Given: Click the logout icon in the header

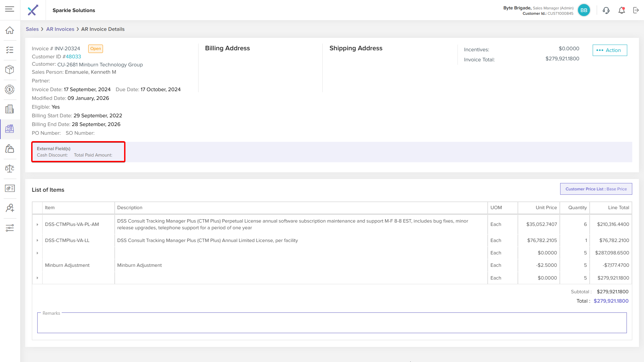Looking at the screenshot, I should pyautogui.click(x=636, y=10).
